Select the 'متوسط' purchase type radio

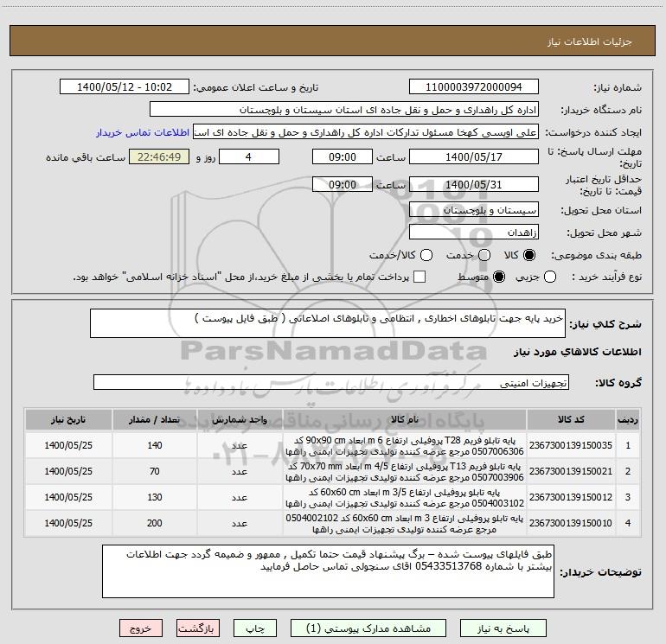[499, 277]
